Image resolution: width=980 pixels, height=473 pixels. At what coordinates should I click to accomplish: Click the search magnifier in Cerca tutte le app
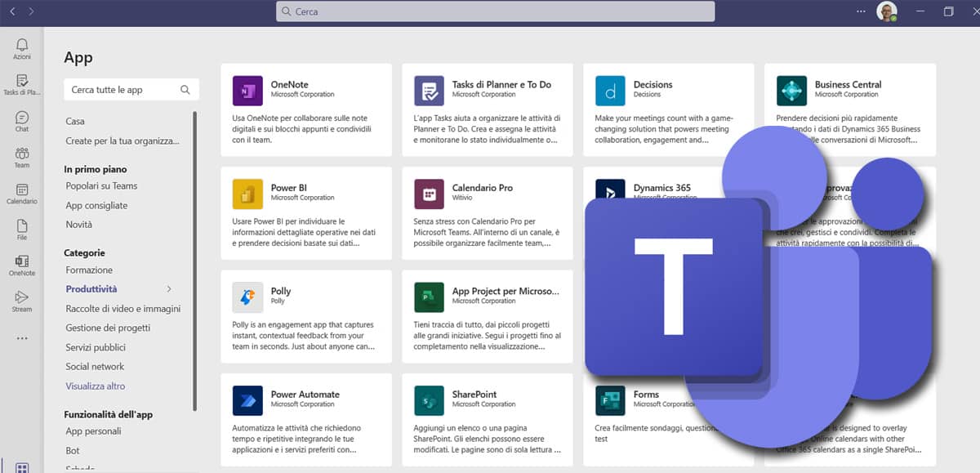pyautogui.click(x=185, y=90)
